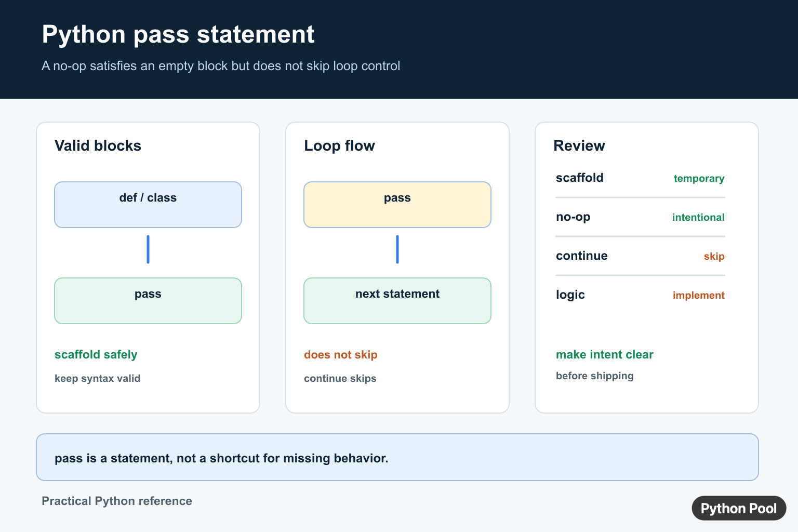
Task: Select the green 'pass' box under Valid blocks
Action: click(148, 301)
